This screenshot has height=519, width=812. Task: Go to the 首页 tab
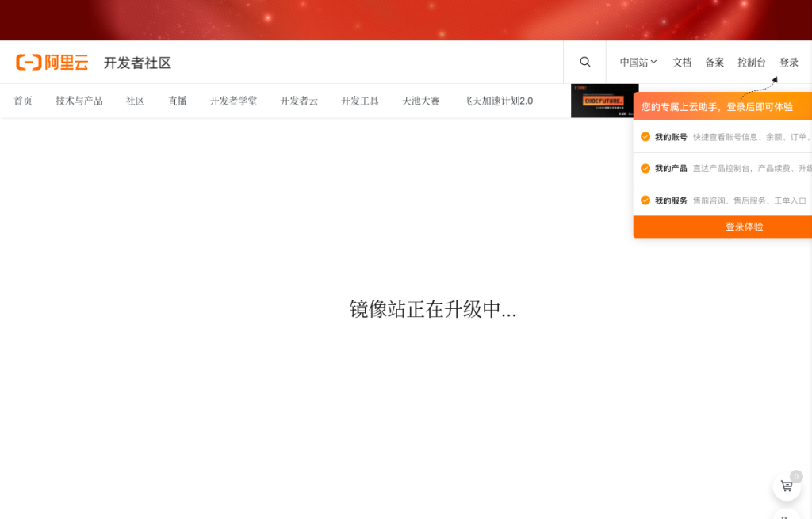23,101
